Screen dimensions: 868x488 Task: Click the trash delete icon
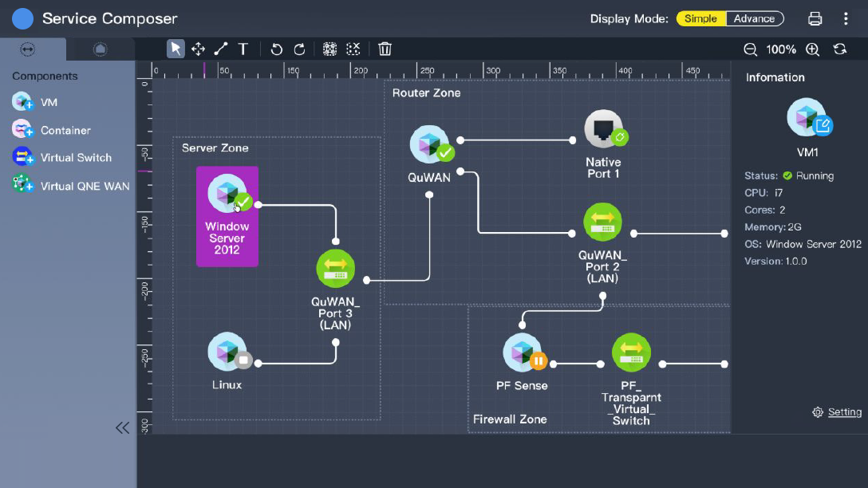(x=385, y=49)
